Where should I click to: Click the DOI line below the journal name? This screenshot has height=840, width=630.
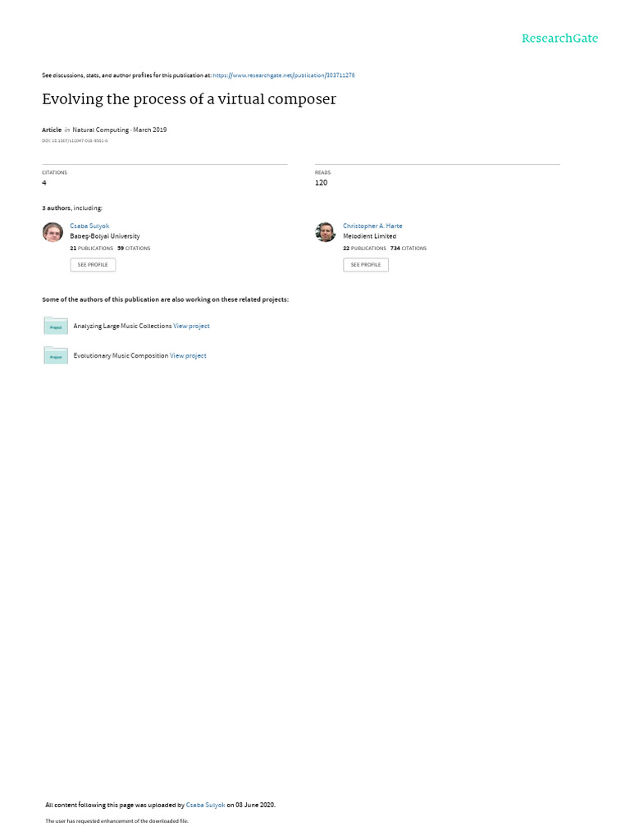[x=75, y=141]
